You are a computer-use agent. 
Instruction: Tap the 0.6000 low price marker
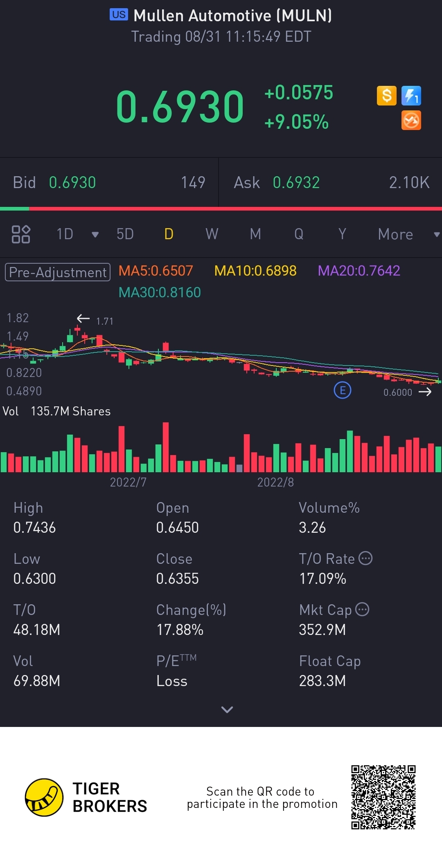(398, 393)
